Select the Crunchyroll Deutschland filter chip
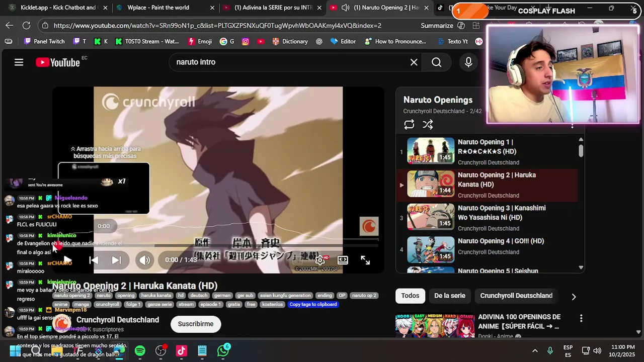Viewport: 644px width, 362px height. coord(516,296)
